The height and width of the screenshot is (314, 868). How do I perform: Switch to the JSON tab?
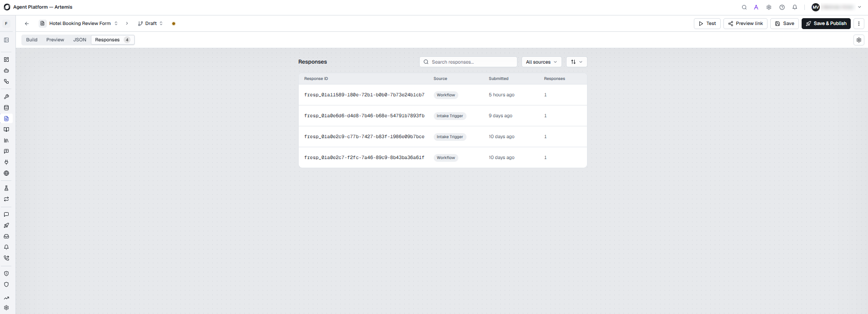click(x=80, y=40)
